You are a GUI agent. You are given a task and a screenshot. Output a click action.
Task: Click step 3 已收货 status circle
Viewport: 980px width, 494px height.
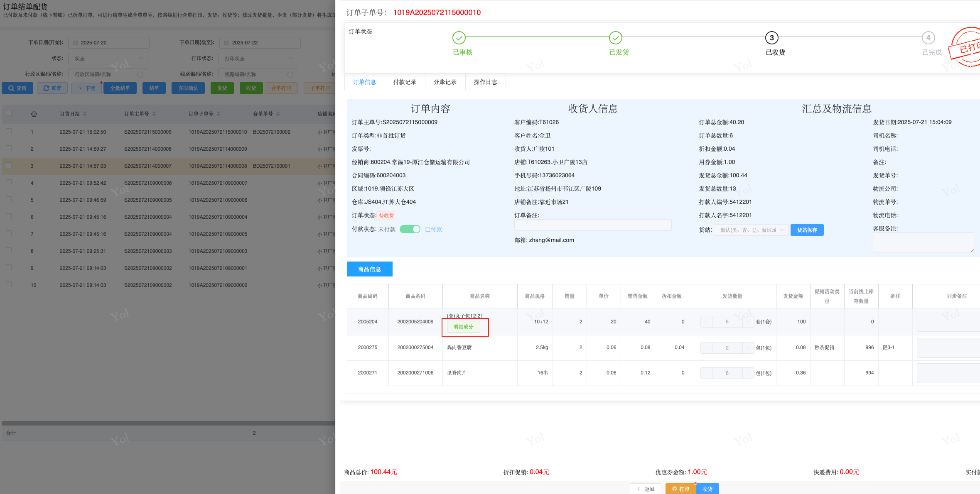click(x=771, y=38)
